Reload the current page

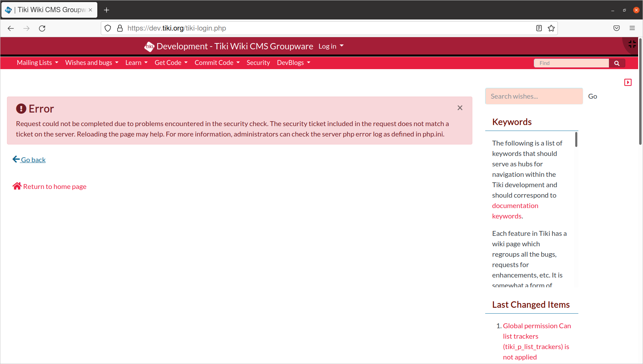pos(42,28)
